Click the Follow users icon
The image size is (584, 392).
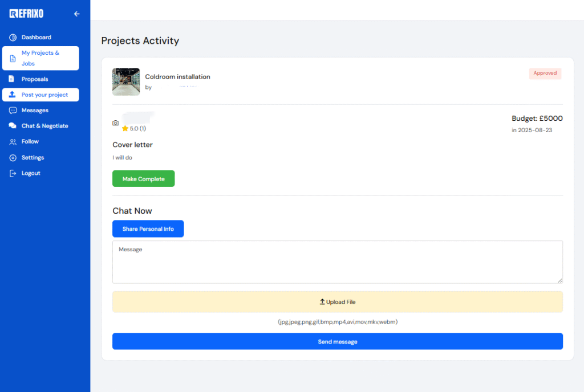pyautogui.click(x=13, y=142)
